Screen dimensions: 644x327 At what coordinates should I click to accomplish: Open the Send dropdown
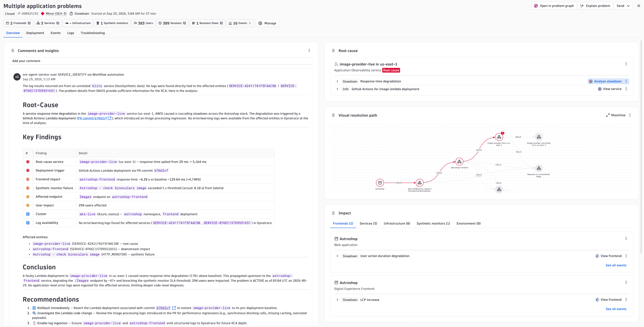coord(623,6)
